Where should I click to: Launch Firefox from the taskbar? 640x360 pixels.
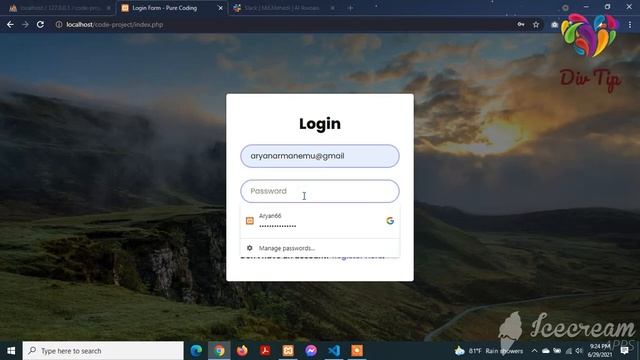pos(242,351)
